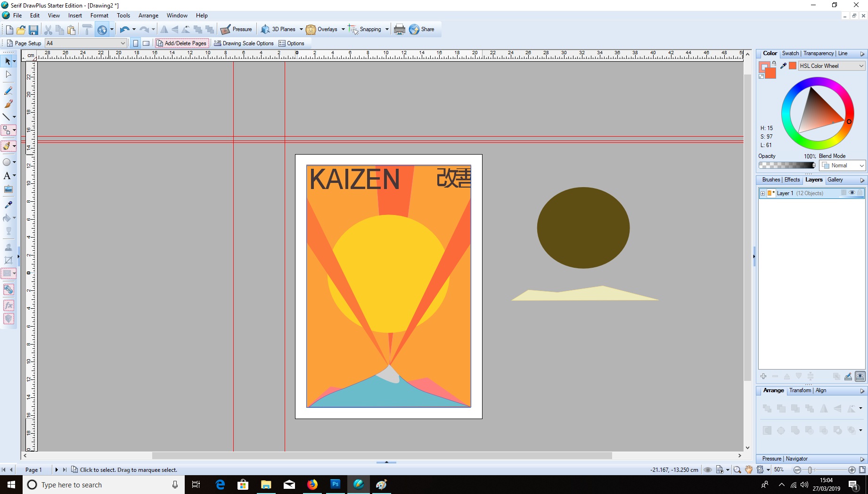Switch page to landscape orientation
This screenshot has width=868, height=494.
(x=146, y=43)
